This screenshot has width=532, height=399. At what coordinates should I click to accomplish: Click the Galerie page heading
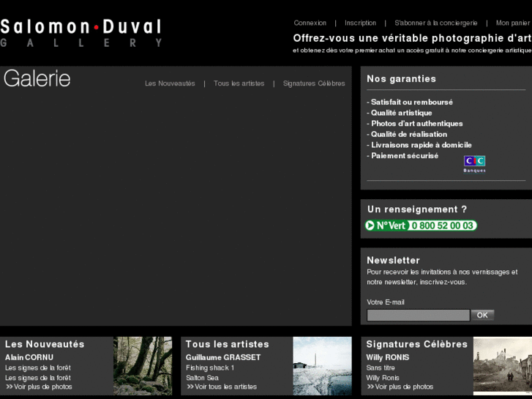(37, 79)
